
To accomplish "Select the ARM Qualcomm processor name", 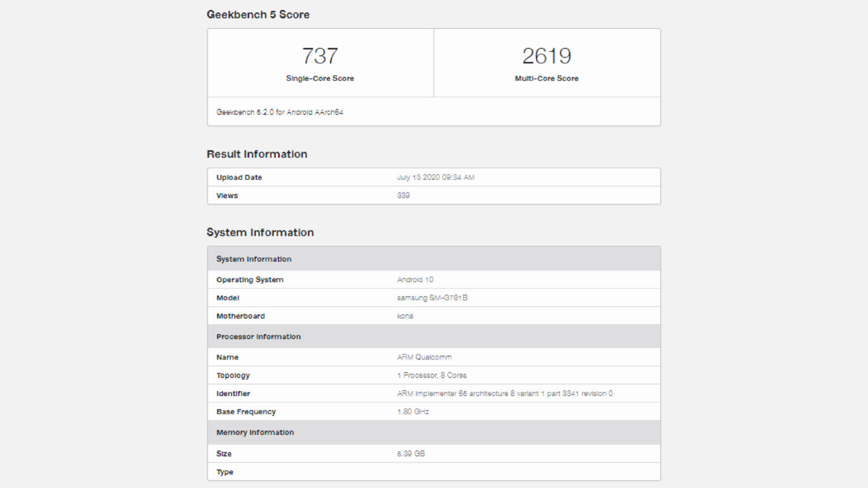I will click(x=424, y=357).
